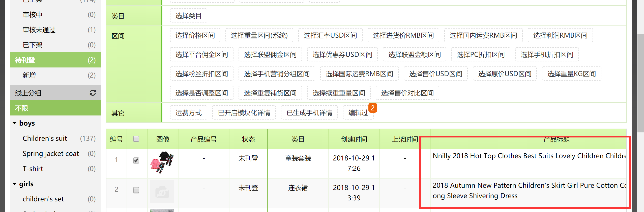Click the 状态 column header

248,139
